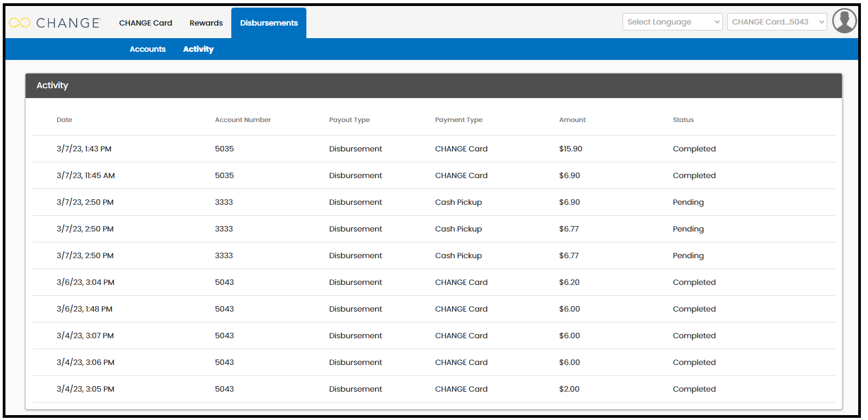The height and width of the screenshot is (420, 868).
Task: Click the user profile avatar icon
Action: [x=844, y=22]
